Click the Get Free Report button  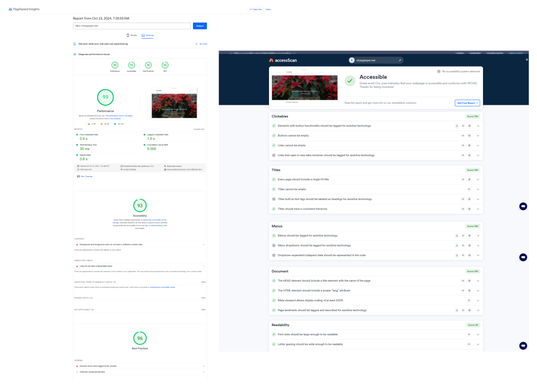(467, 103)
